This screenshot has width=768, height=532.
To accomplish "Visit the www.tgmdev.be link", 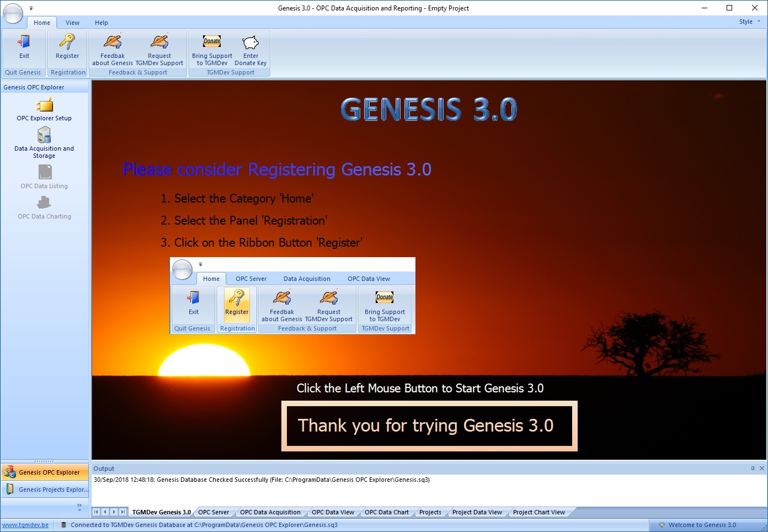I will (x=25, y=525).
